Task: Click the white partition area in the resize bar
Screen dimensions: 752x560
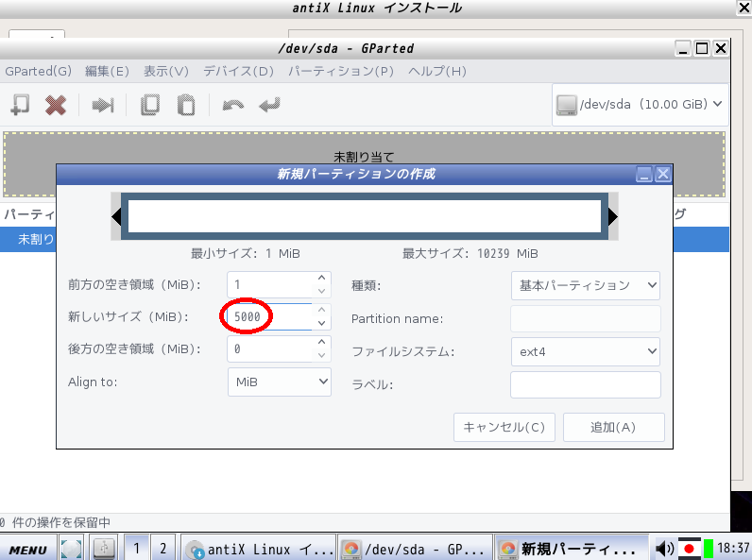Action: (365, 216)
